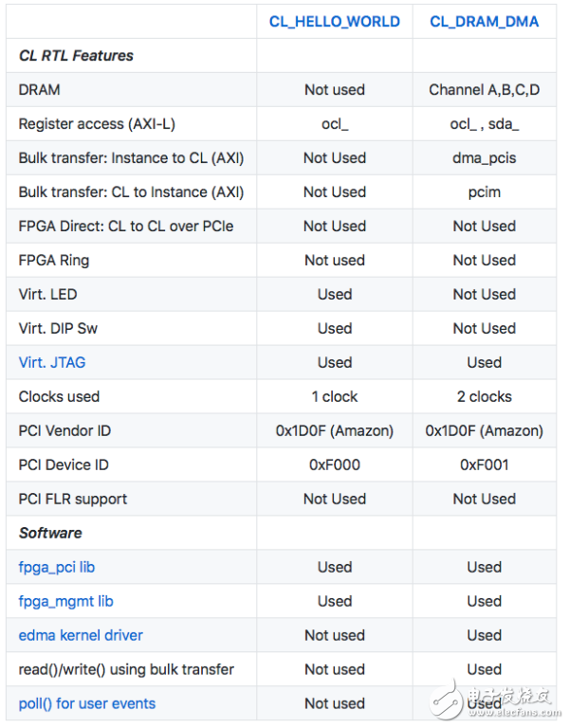
Task: Select the 0xF001 device ID cell
Action: click(x=484, y=464)
